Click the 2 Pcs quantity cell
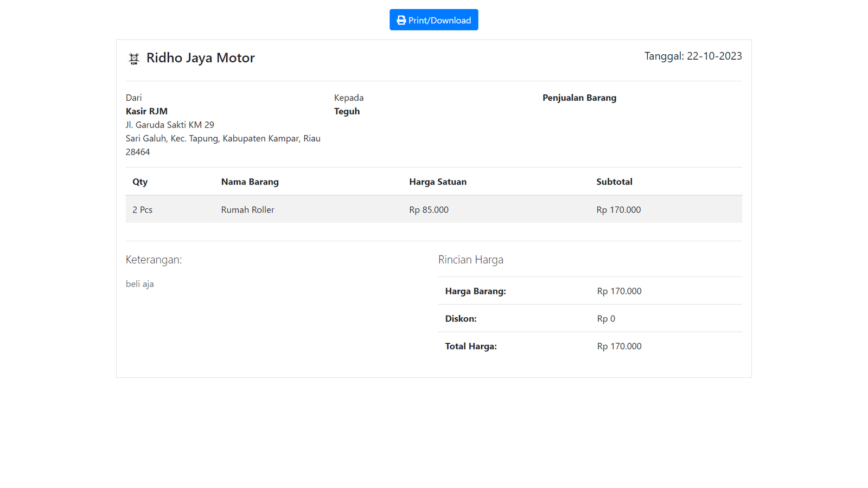This screenshot has height=488, width=868. click(142, 210)
